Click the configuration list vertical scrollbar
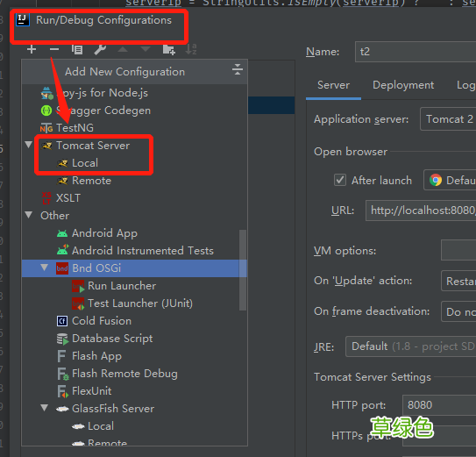 pyautogui.click(x=243, y=270)
